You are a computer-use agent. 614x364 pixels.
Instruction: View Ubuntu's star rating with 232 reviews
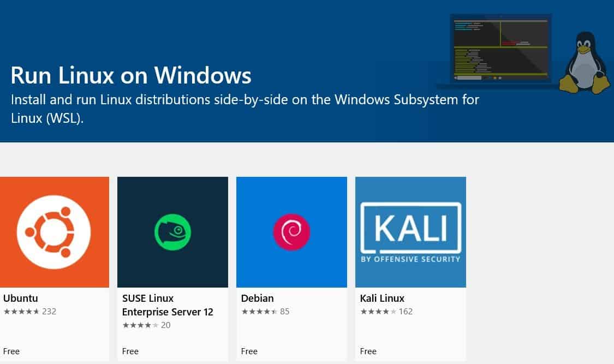30,312
